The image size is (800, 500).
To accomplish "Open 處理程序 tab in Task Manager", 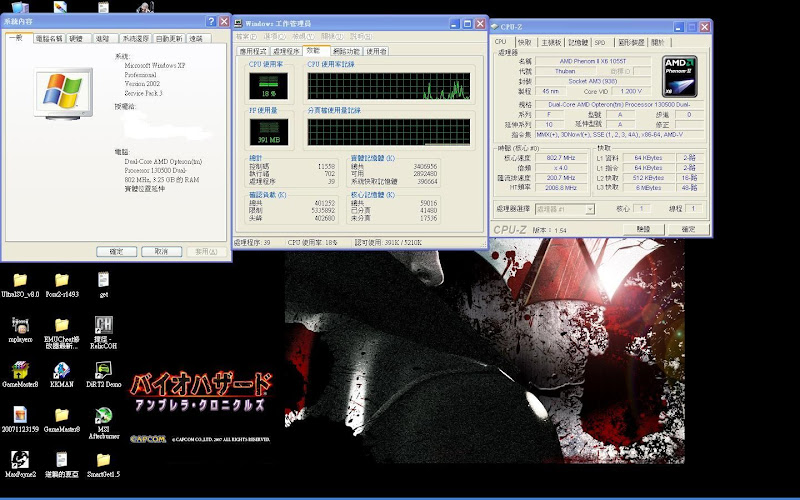I will tap(286, 52).
